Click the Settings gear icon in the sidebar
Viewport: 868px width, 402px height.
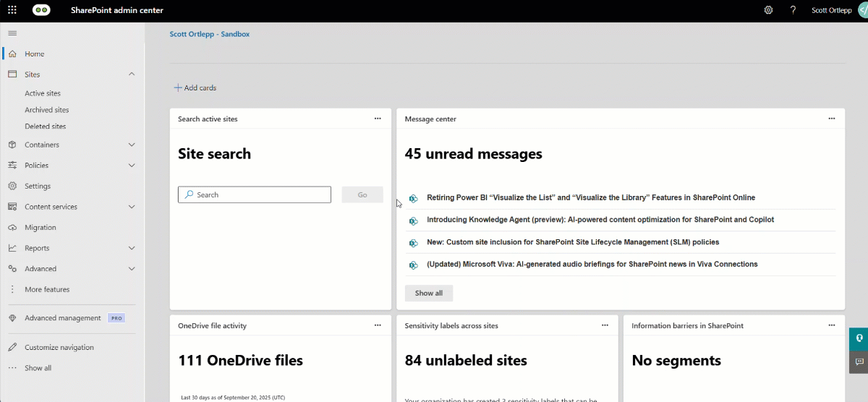pos(12,186)
